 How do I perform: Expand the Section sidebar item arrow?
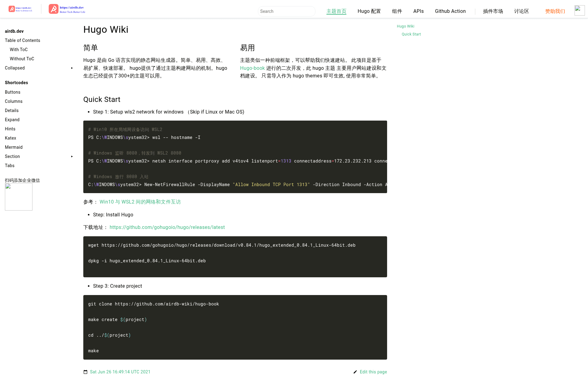(72, 156)
